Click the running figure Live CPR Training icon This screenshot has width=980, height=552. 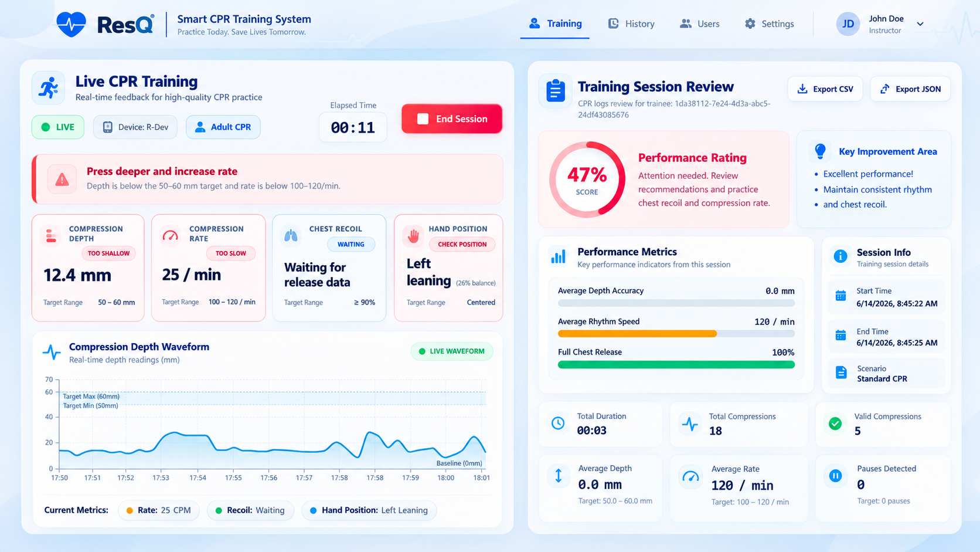pos(49,87)
